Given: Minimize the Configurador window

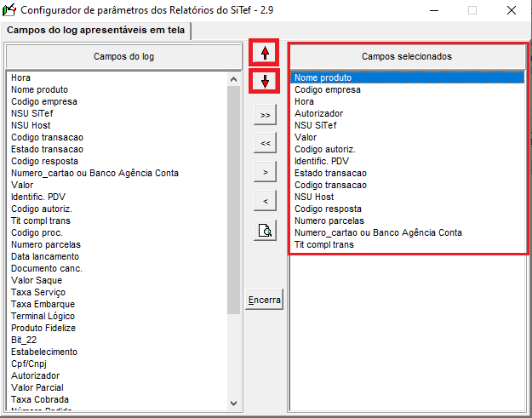Looking at the screenshot, I should pos(434,10).
